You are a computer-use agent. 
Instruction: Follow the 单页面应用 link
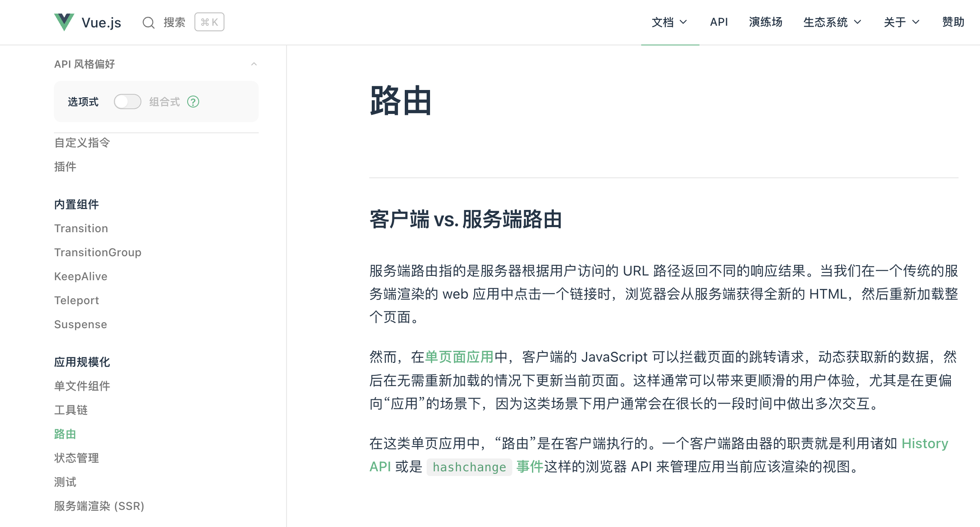[459, 357]
